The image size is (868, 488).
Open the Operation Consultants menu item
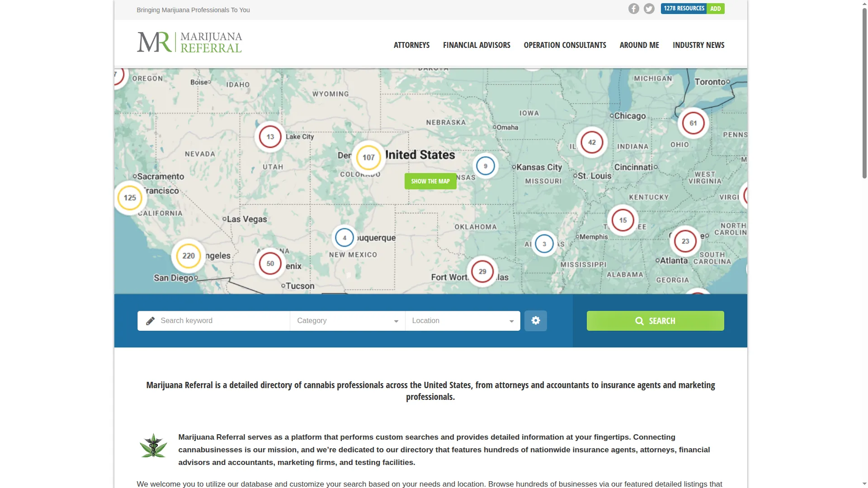coord(565,45)
